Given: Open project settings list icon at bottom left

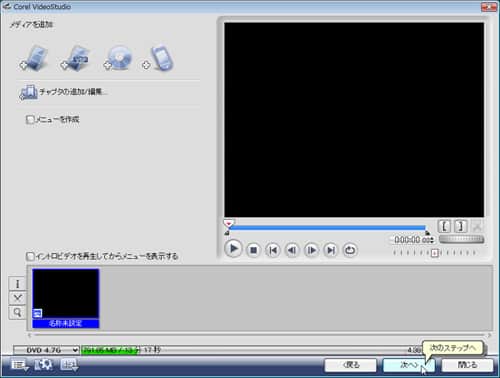Looking at the screenshot, I should coord(20,365).
